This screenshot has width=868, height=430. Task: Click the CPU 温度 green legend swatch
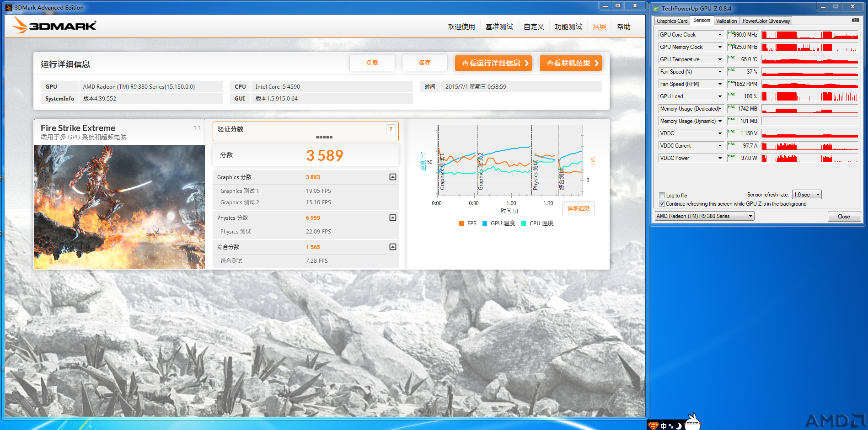click(x=524, y=223)
